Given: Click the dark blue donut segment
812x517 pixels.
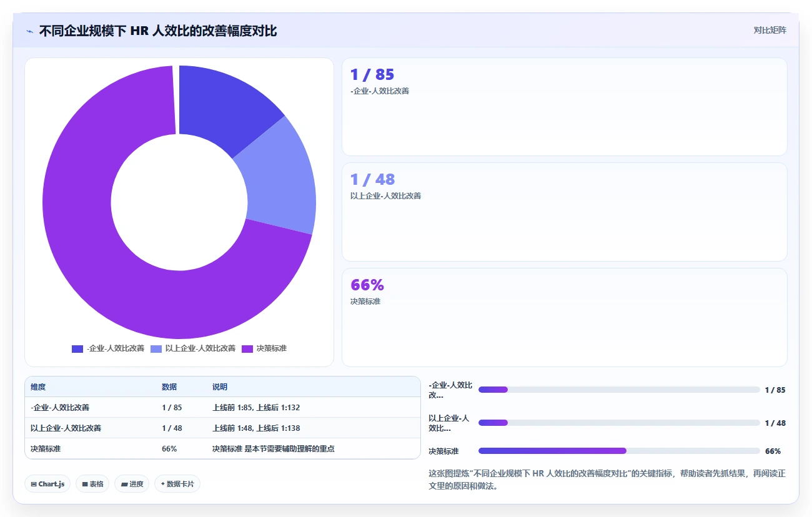Looking at the screenshot, I should [225, 107].
